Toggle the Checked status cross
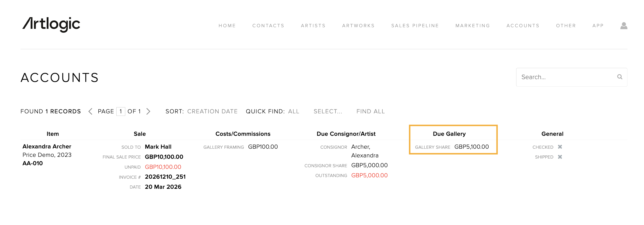This screenshot has width=644, height=225. 560,147
